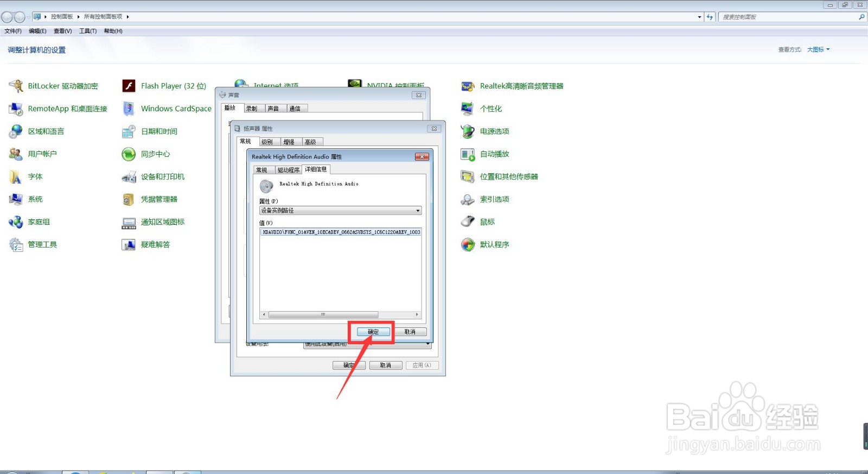Switch to 驱动程序 tab in Realtek dialog

coord(289,170)
